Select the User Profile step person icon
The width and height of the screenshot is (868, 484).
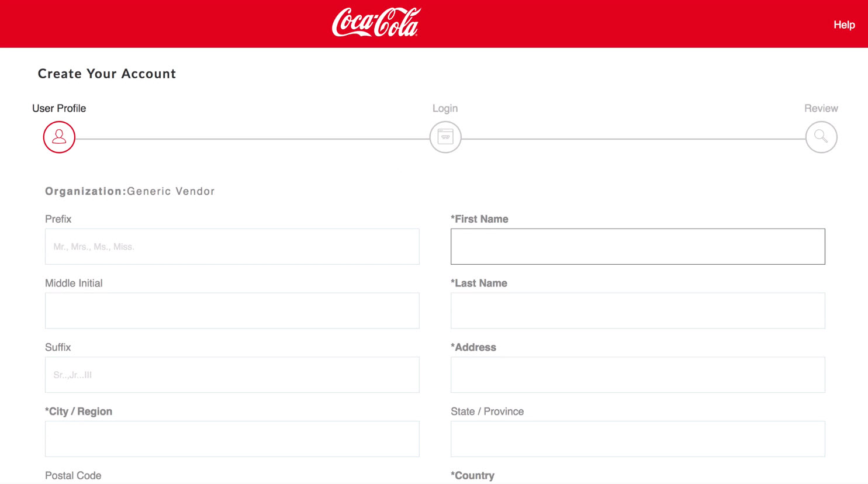click(x=59, y=137)
